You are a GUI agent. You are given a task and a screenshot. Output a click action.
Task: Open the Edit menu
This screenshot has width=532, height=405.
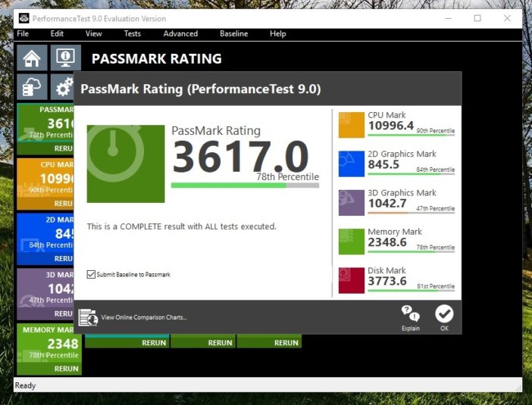coord(57,33)
